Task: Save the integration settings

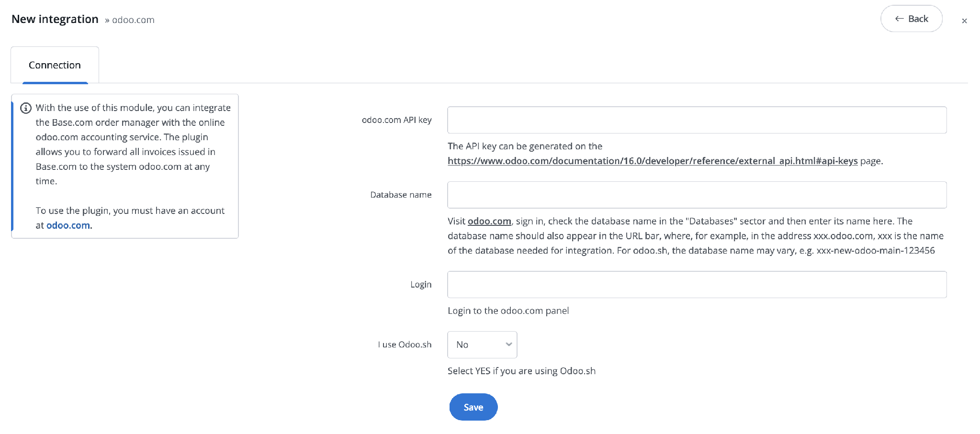Action: [x=473, y=407]
